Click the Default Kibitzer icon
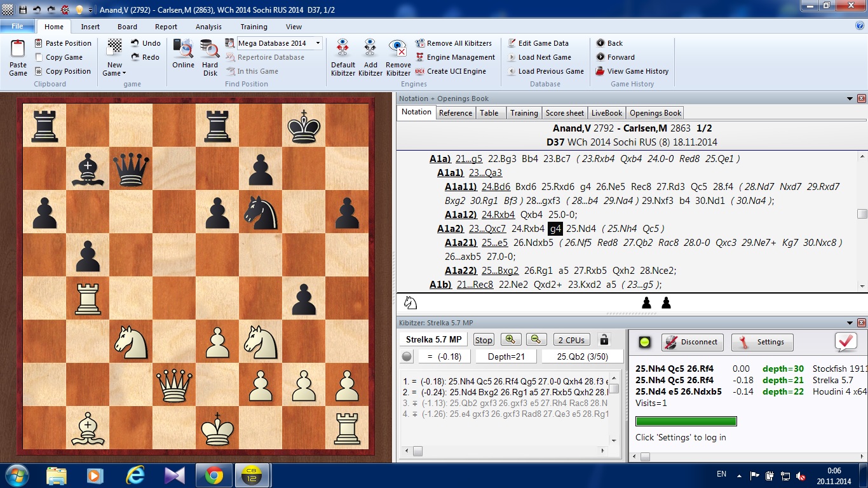Image resolution: width=868 pixels, height=488 pixels. [342, 50]
